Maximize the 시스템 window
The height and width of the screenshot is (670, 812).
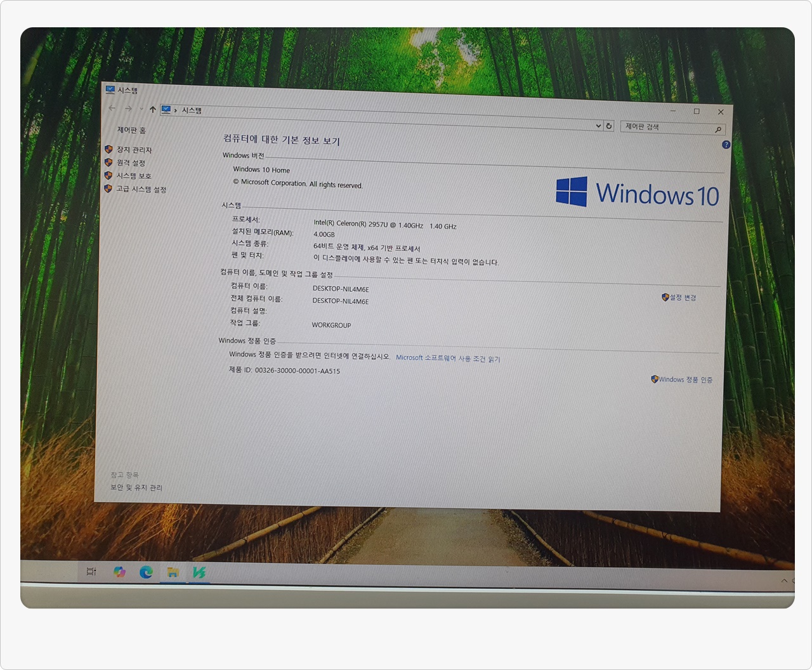(x=697, y=111)
